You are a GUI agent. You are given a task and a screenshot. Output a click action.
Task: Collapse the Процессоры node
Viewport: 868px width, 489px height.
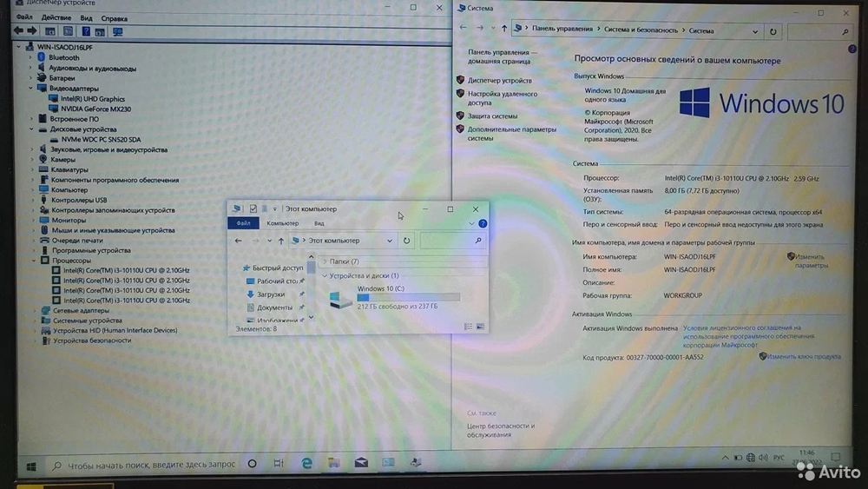pyautogui.click(x=33, y=260)
